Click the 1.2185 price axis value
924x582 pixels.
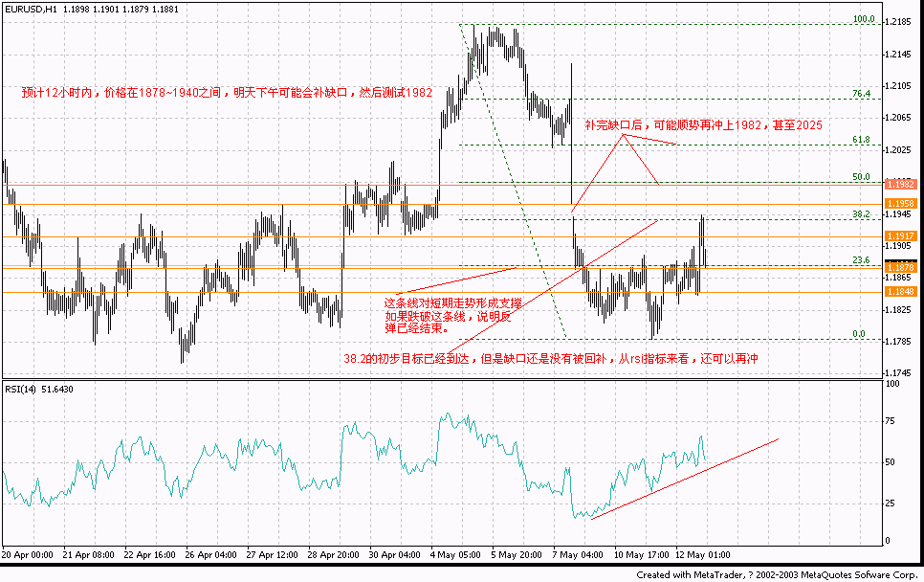pyautogui.click(x=900, y=22)
